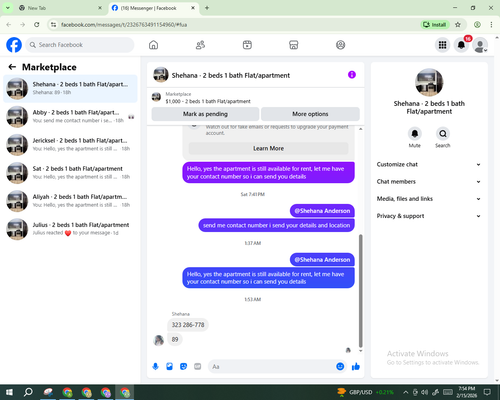Open Sat conversation in chat list
Viewport: 500px width, 400px height.
pyautogui.click(x=70, y=173)
